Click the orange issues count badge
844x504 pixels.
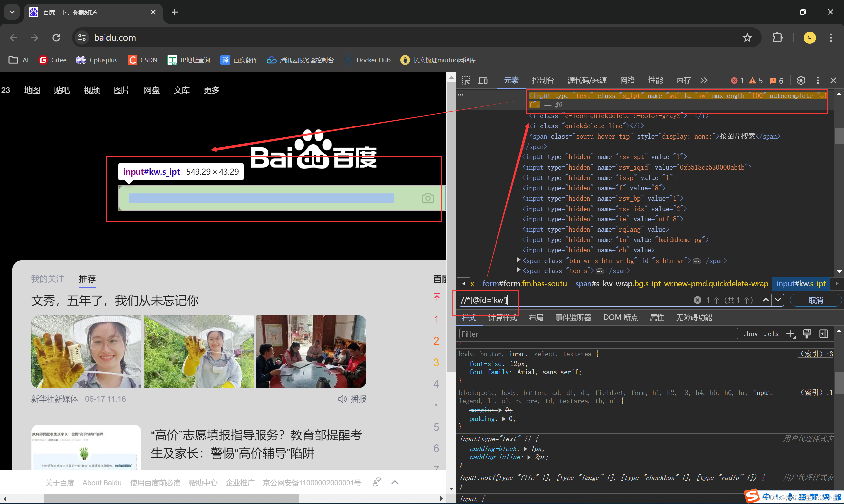[777, 80]
